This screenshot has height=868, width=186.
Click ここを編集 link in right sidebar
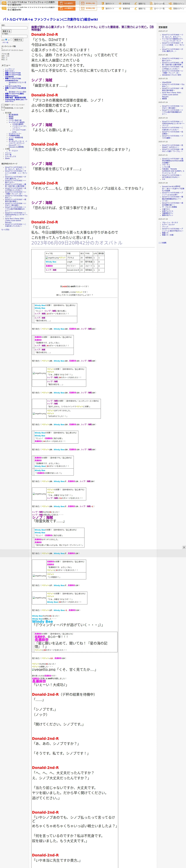[x=162, y=243]
